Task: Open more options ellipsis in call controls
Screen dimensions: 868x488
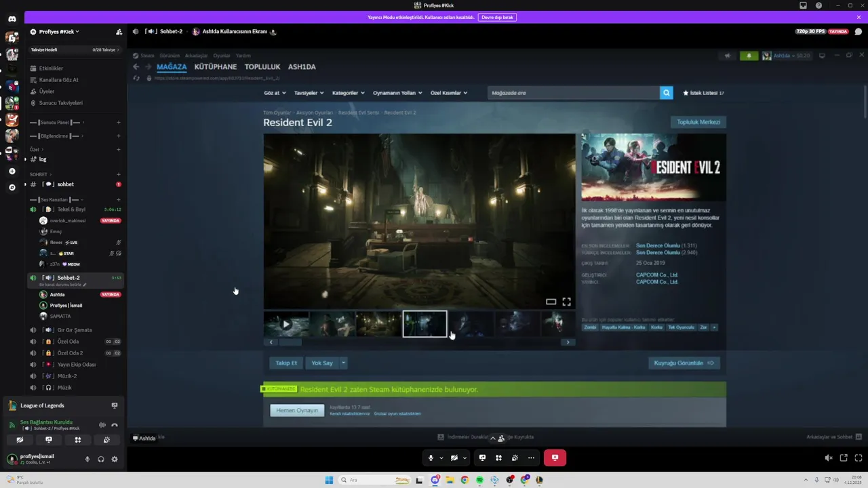Action: [531, 457]
